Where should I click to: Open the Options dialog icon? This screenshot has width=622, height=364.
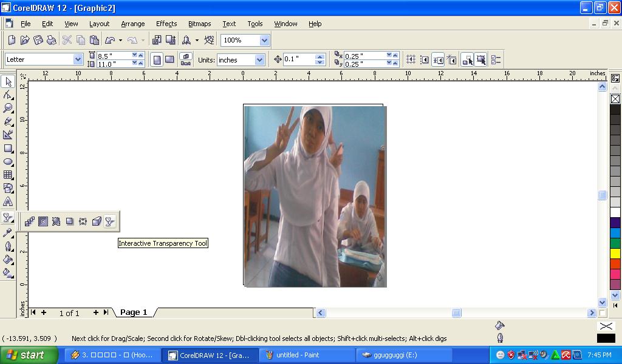tap(496, 60)
